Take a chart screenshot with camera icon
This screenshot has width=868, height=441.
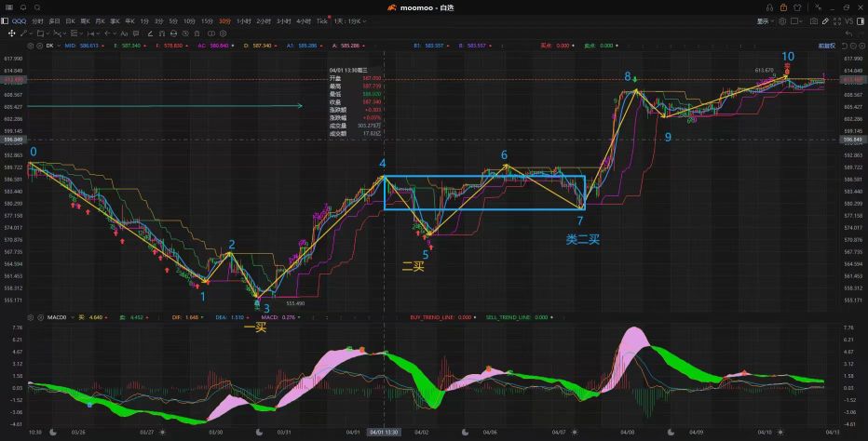(814, 21)
